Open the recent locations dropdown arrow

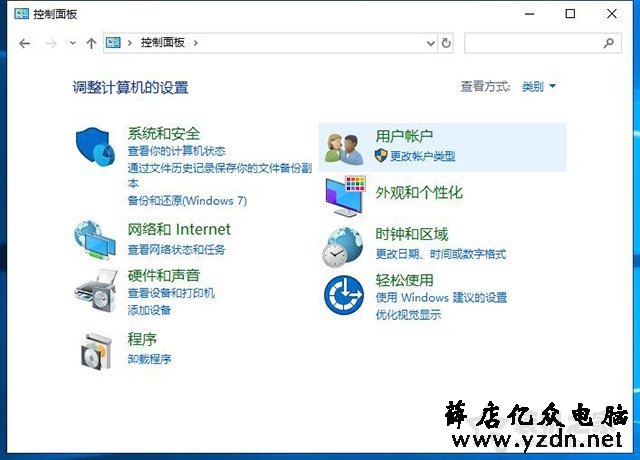point(73,43)
